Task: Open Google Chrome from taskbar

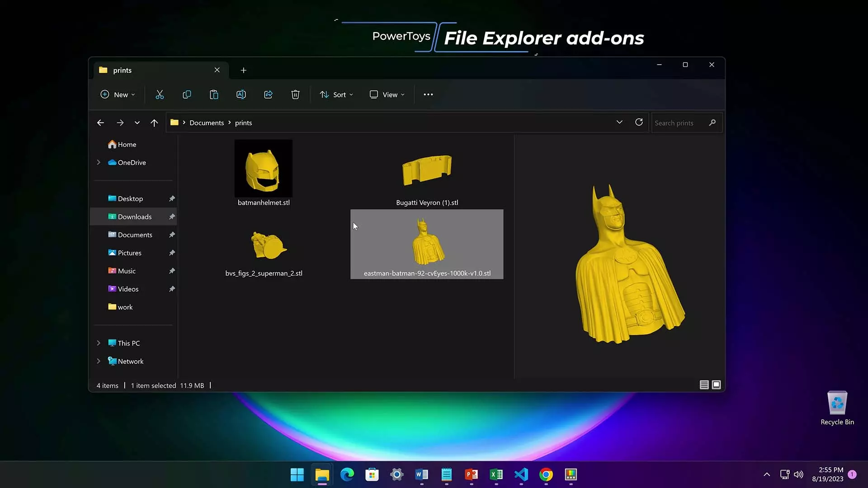Action: (x=546, y=474)
